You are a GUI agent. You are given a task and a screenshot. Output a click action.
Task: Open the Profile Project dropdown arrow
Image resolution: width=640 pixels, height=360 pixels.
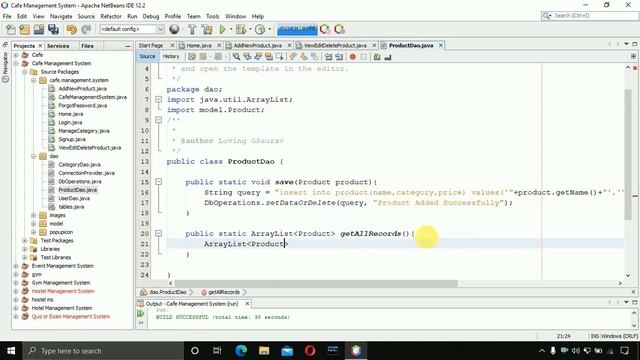269,29
